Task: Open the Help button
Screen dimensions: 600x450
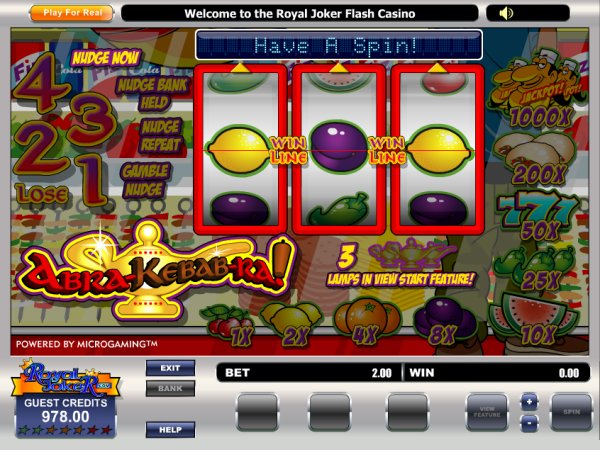Action: 170,430
